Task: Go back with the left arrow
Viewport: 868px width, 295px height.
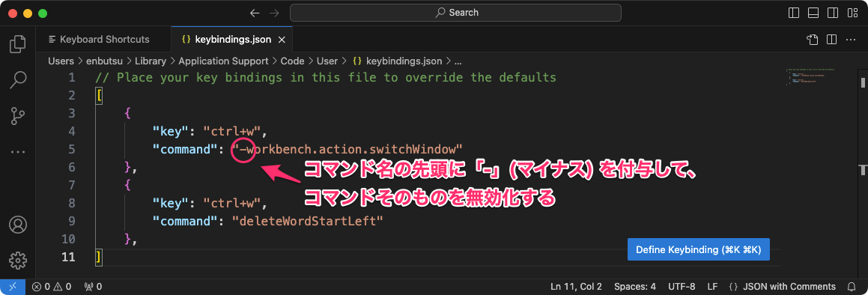Action: click(255, 12)
